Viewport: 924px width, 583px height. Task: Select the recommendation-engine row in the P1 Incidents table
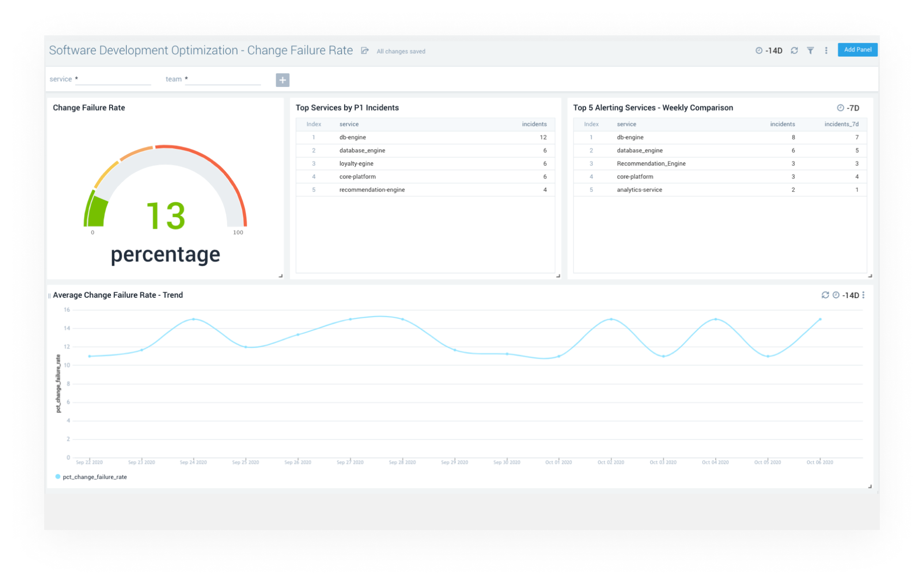tap(425, 190)
